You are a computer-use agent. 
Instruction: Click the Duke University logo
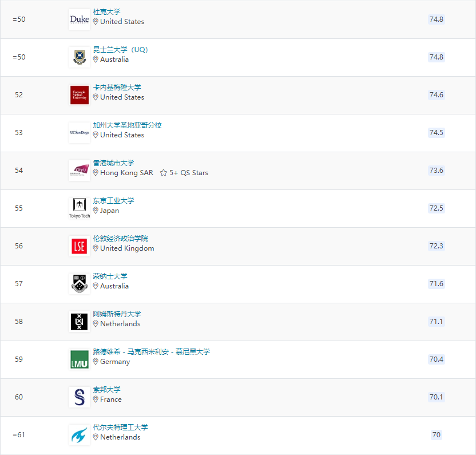tap(80, 19)
